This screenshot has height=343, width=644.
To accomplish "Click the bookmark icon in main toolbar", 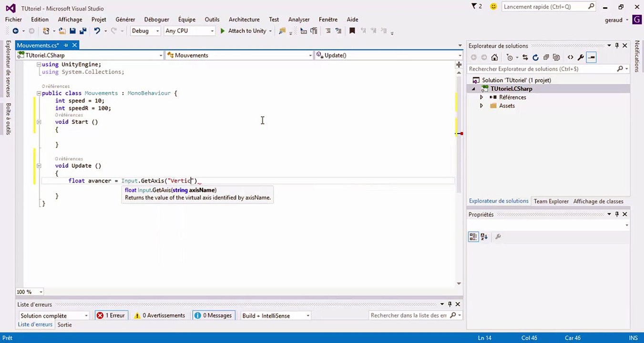I will coord(352,31).
